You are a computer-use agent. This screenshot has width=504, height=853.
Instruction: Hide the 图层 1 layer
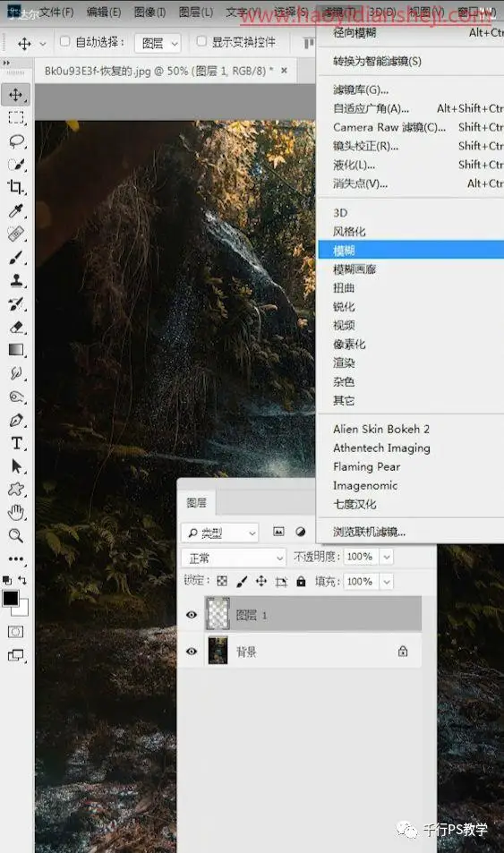(192, 615)
